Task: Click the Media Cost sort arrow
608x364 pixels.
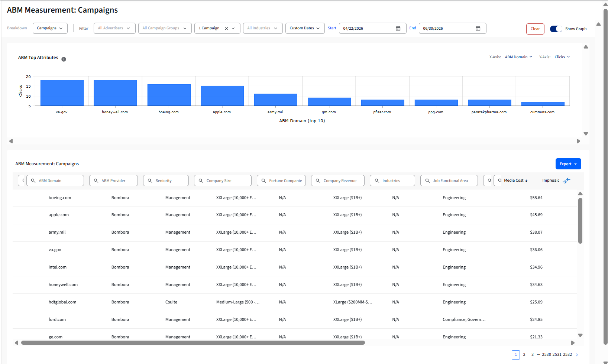Action: point(526,181)
